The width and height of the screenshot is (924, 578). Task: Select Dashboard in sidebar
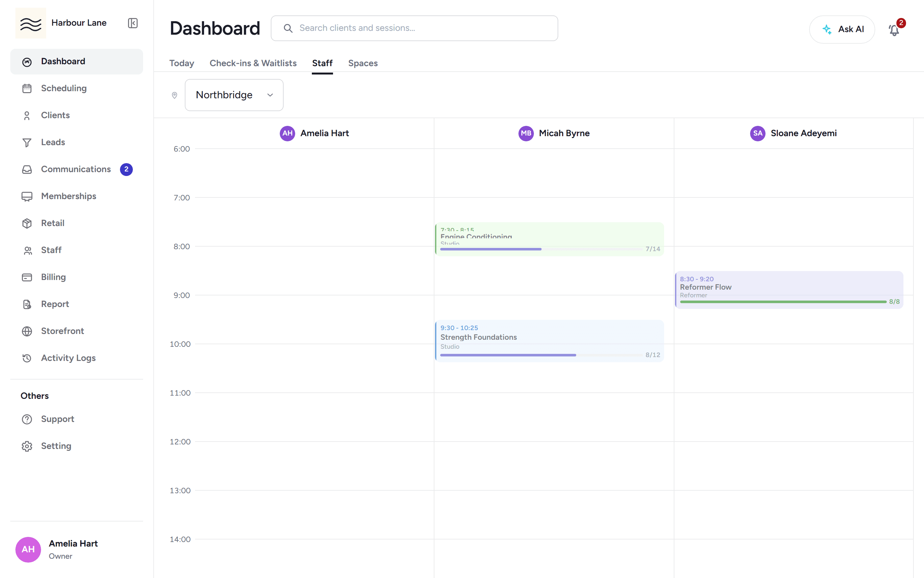click(x=76, y=62)
